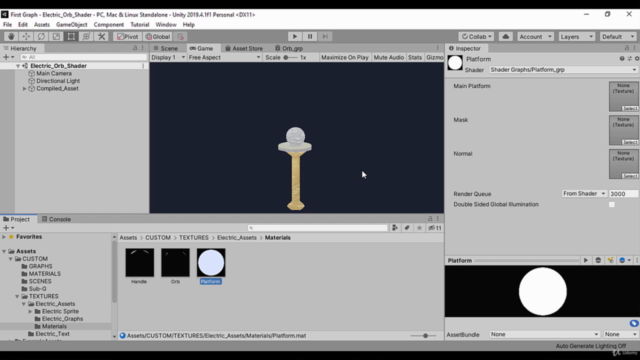Click the Inspector lock icon
The width and height of the screenshot is (640, 360).
[627, 48]
